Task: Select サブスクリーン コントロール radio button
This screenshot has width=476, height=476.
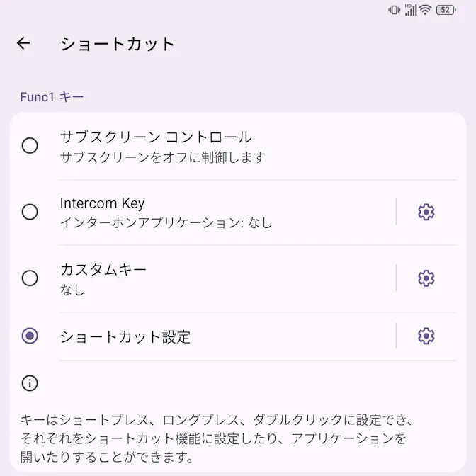Action: tap(30, 146)
